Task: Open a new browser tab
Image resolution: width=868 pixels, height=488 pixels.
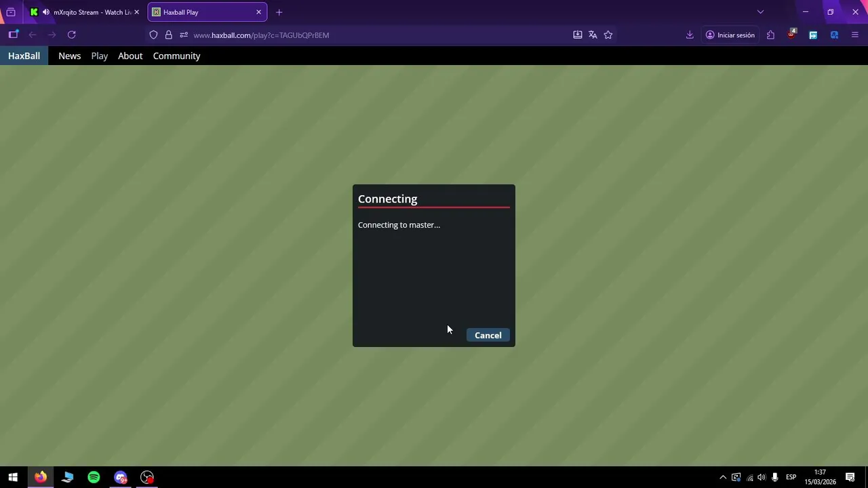Action: pos(279,12)
